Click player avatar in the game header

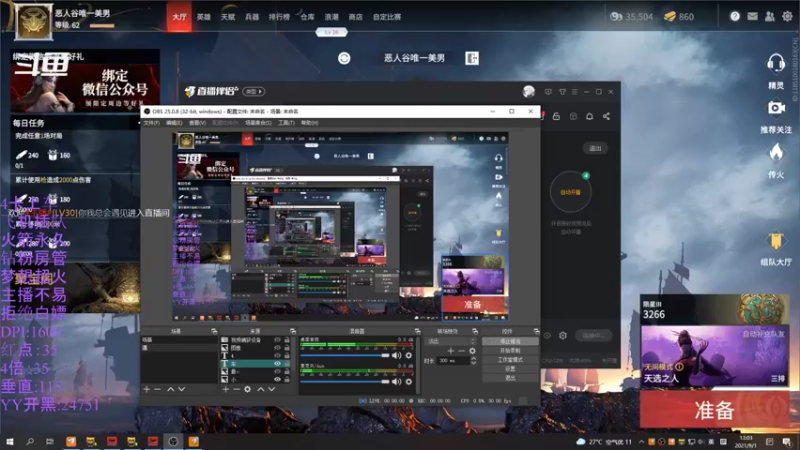[x=33, y=21]
